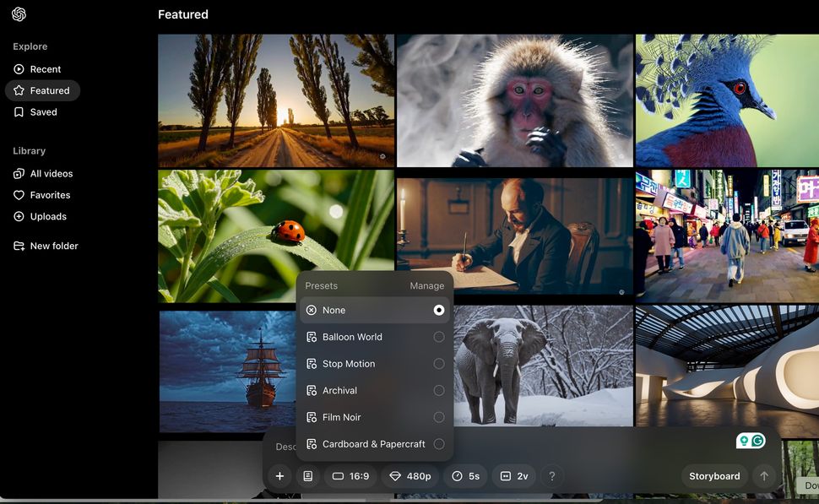The height and width of the screenshot is (504, 819).
Task: Open the 2v variations selector
Action: point(514,476)
